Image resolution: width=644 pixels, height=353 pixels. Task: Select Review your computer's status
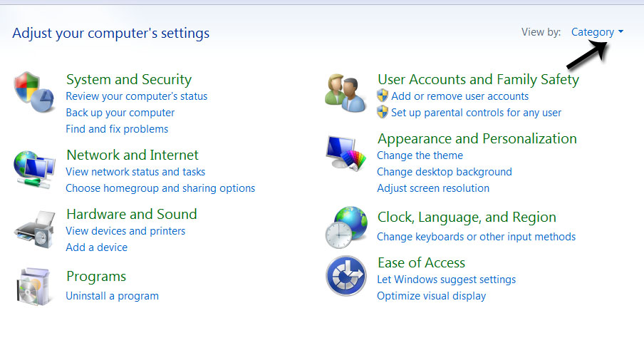(136, 96)
